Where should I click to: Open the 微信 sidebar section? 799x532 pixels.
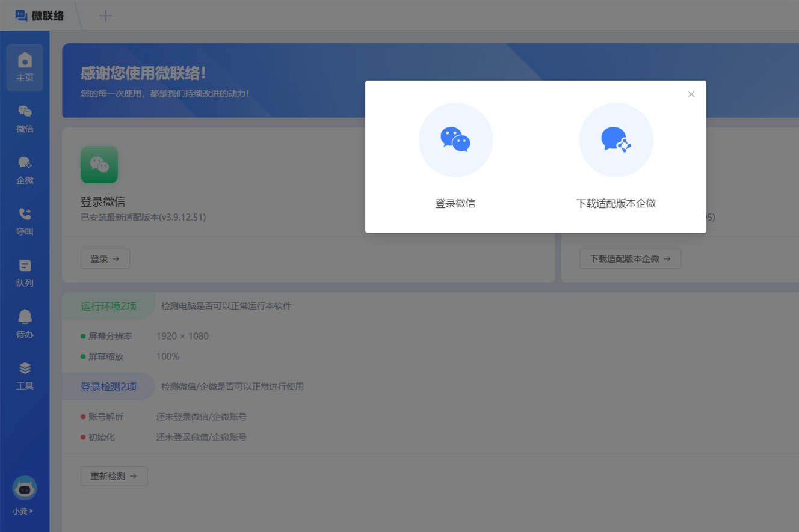pyautogui.click(x=25, y=119)
